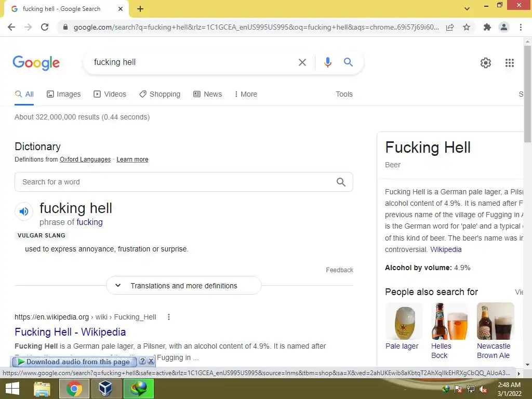Open a new tab with the plus button
This screenshot has height=399, width=532.
(140, 9)
